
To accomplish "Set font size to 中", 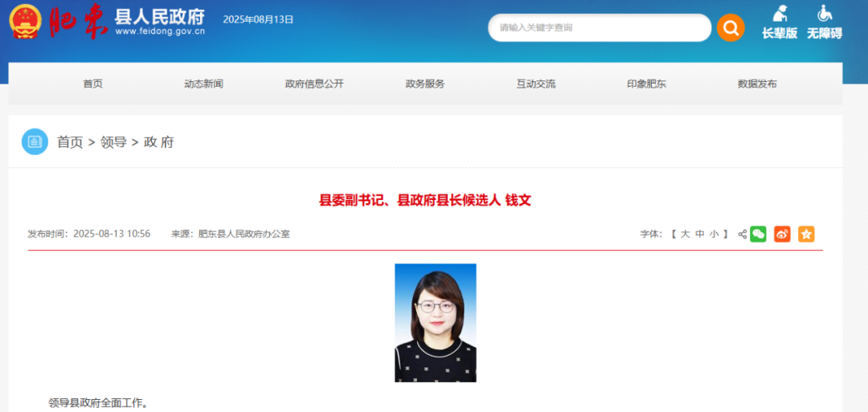I will [x=700, y=234].
